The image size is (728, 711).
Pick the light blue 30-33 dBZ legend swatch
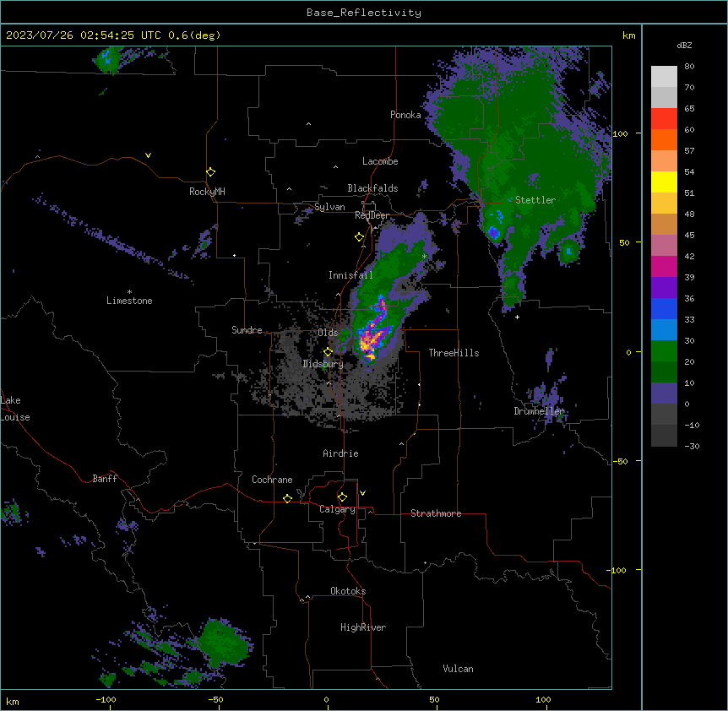tap(664, 330)
